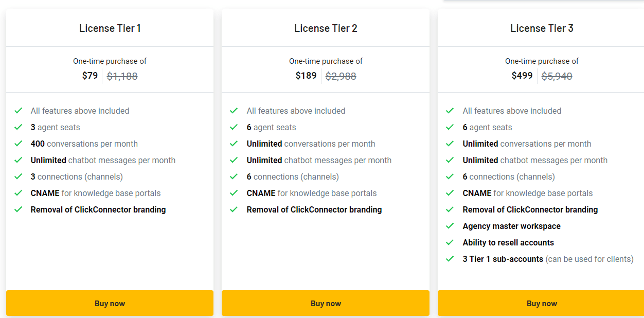Click the checkmark next to Unlimited conversations in Tier 2
The image size is (644, 318).
point(235,144)
